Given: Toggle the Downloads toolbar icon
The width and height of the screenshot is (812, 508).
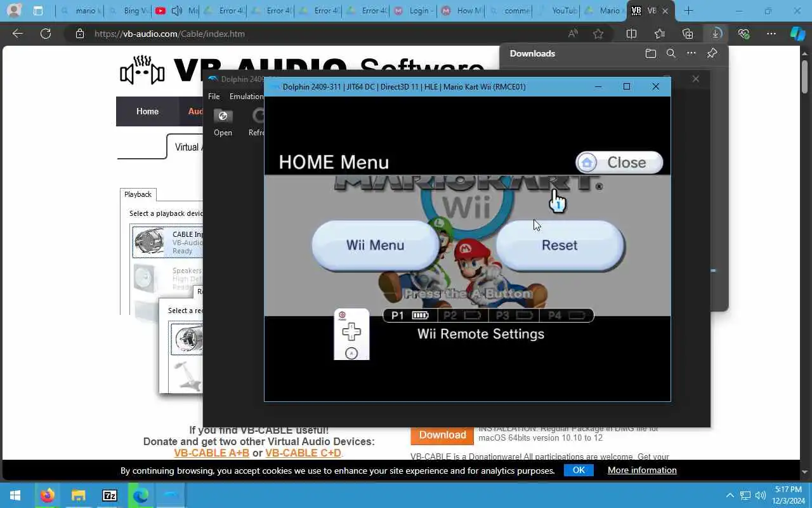Looking at the screenshot, I should [716, 34].
